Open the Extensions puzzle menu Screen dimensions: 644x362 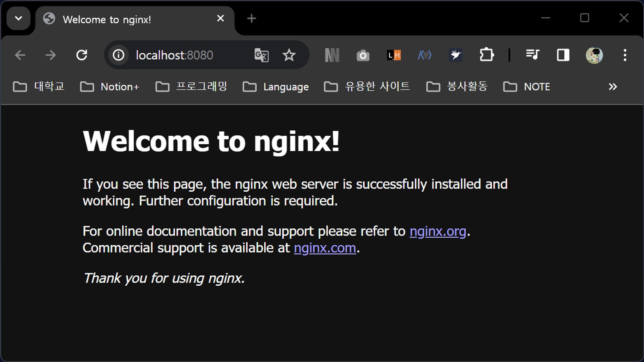coord(487,55)
